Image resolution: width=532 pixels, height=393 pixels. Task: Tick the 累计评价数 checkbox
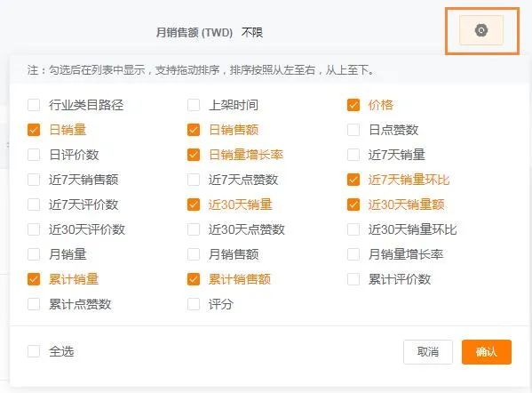[x=353, y=279]
